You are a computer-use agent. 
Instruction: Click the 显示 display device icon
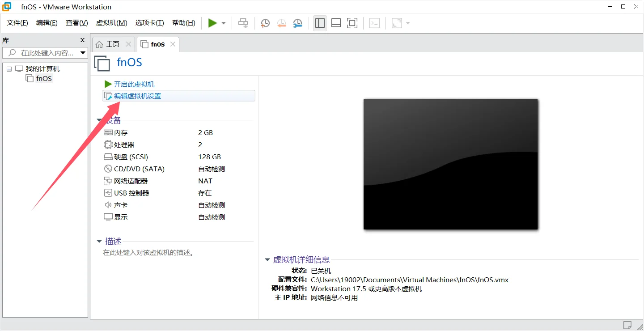[x=108, y=217]
